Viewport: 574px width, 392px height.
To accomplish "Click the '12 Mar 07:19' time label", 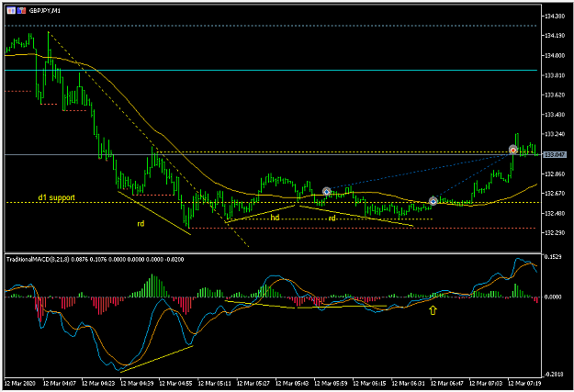I will [524, 383].
